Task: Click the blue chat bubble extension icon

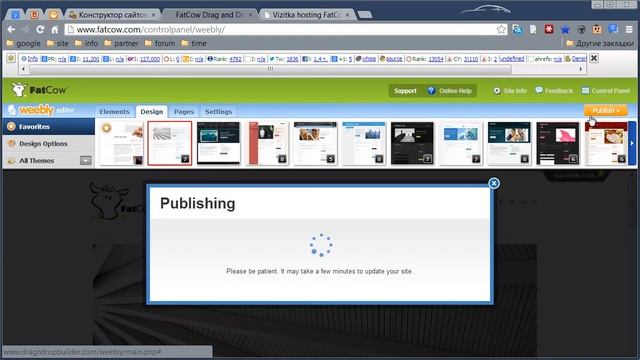Action: pos(613,29)
